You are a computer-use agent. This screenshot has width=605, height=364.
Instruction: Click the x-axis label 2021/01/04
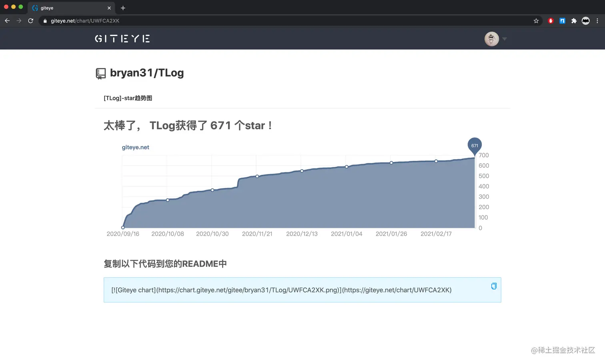click(347, 234)
